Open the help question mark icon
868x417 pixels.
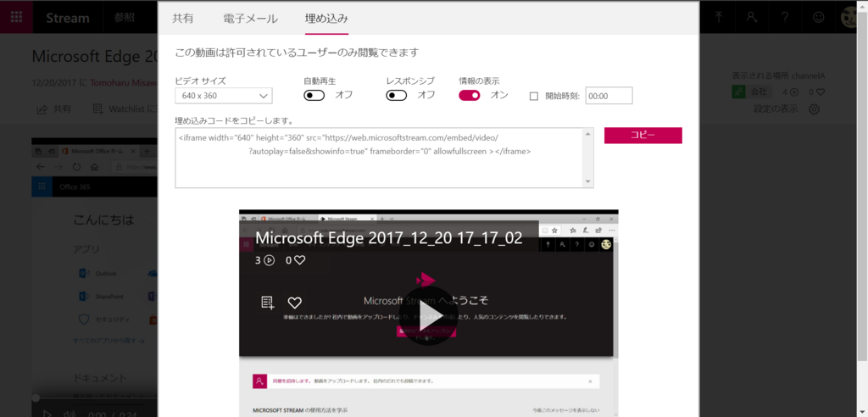(x=785, y=17)
